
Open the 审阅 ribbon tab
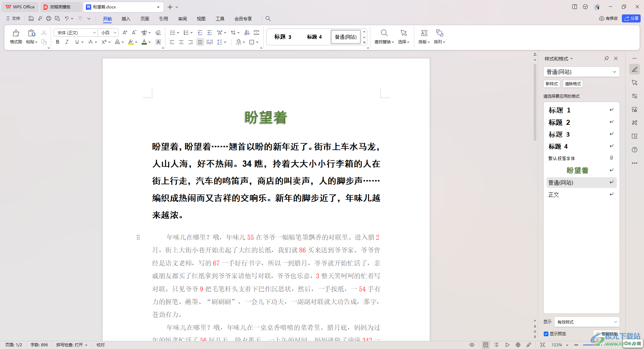[182, 18]
